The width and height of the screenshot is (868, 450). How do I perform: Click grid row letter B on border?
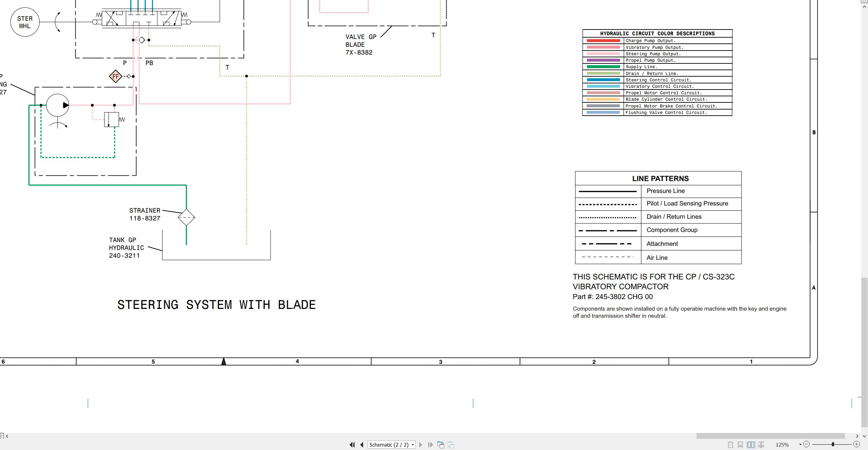tap(814, 133)
